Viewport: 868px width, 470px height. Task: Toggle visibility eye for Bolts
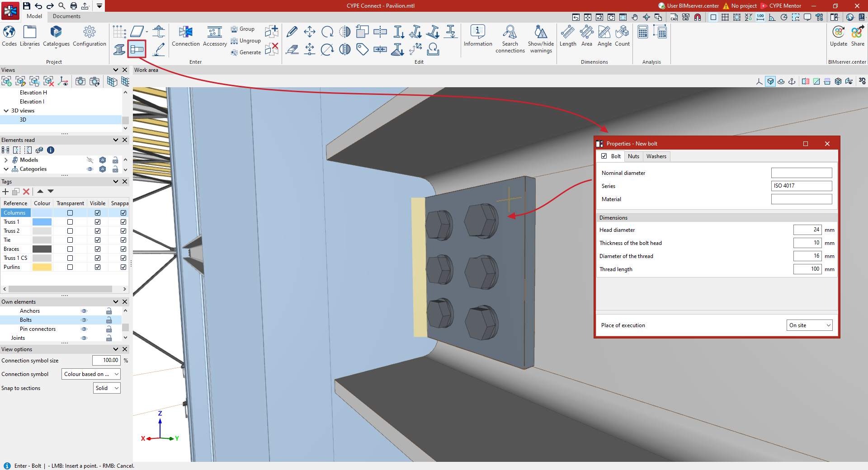[x=84, y=320]
